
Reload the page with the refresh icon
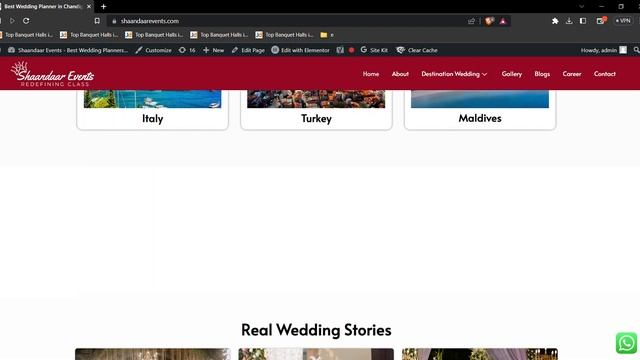click(x=26, y=21)
